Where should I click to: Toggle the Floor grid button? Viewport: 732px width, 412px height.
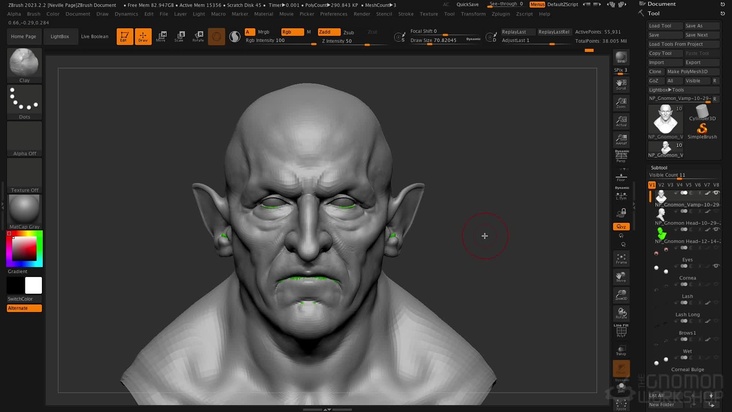coord(621,177)
